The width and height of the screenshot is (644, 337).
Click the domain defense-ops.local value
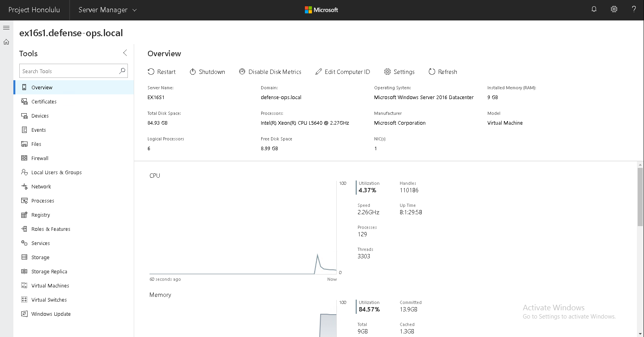pyautogui.click(x=281, y=98)
